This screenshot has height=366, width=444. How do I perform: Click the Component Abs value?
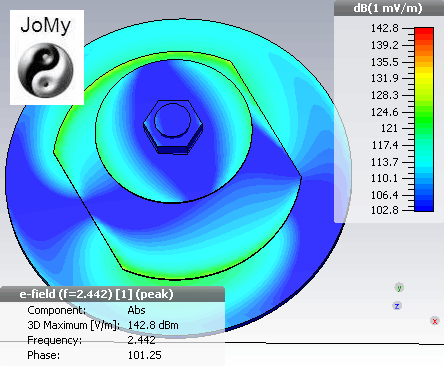pyautogui.click(x=136, y=310)
